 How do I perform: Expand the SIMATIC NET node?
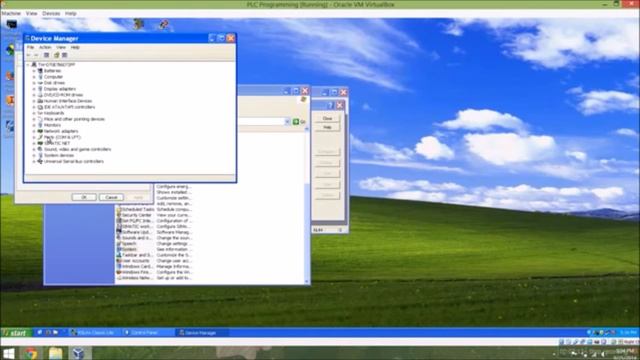pos(34,143)
